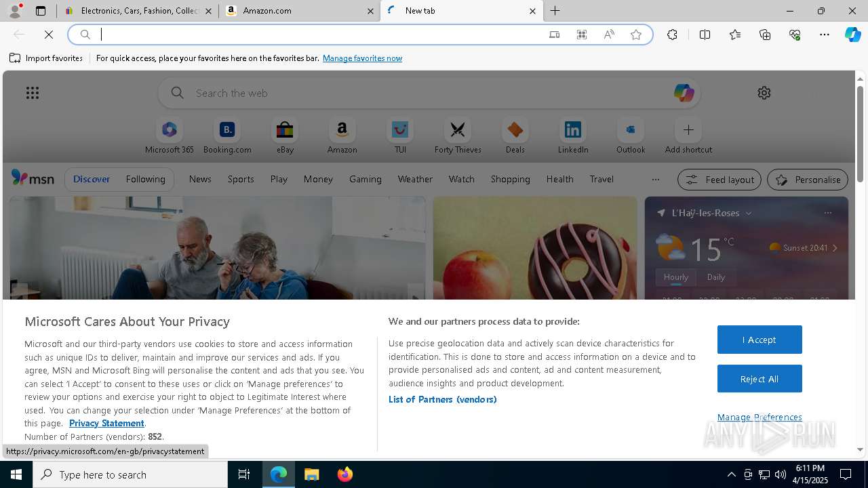Open the Copilot sidebar icon
Screen dimensions: 868x488
(853, 35)
